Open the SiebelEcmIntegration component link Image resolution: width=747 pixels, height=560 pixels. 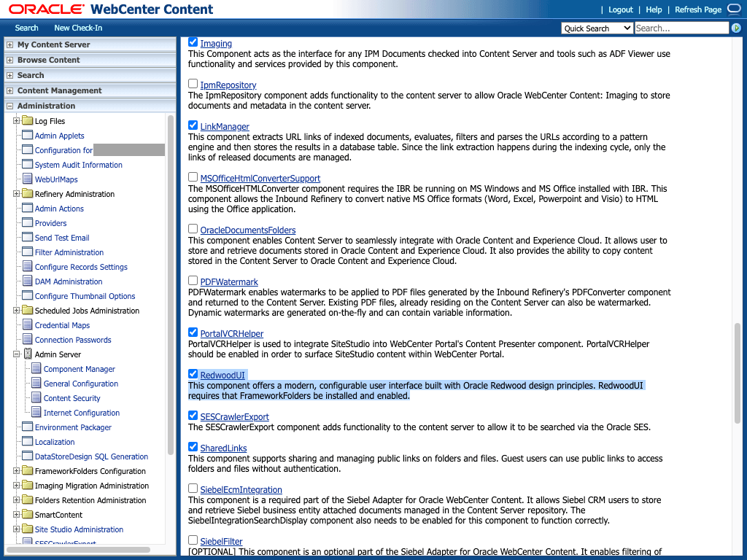241,489
